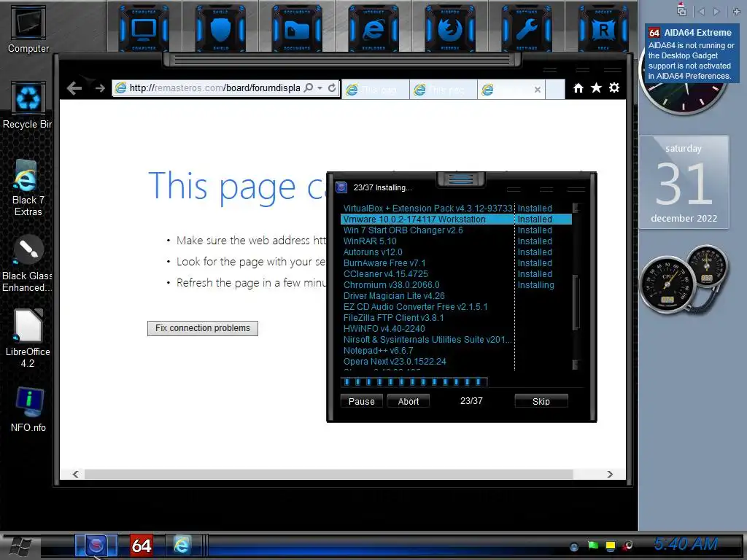
Task: Select Nirsoft & Sysinternals Utilities Suite row
Action: pos(456,340)
